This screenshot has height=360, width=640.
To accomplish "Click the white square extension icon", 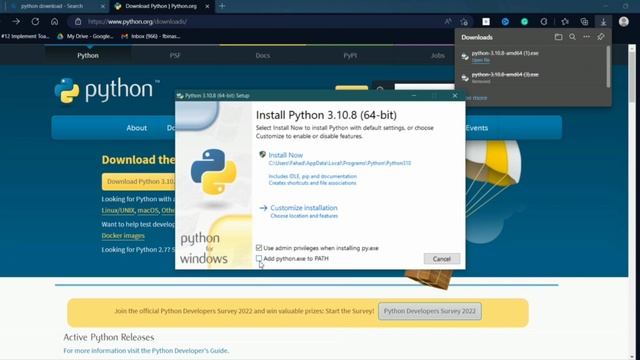I will click(486, 22).
